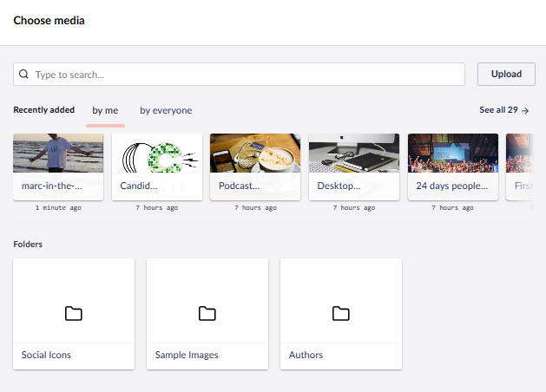This screenshot has height=392, width=546.
Task: Choose the Podcast... coffee image thumbnail
Action: 255,153
